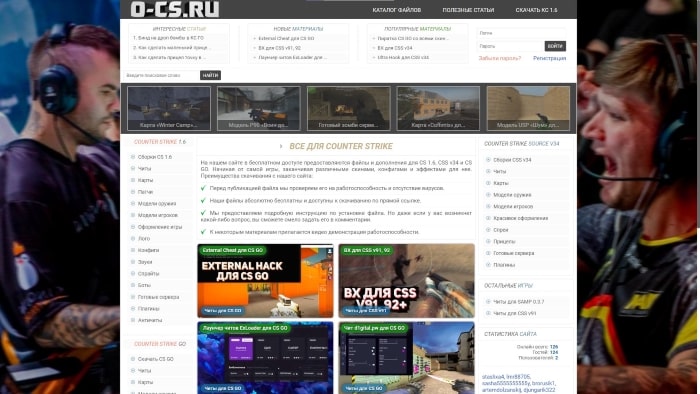The height and width of the screenshot is (394, 700).
Task: Open Лаунчер читов ExLoader для CS GO card
Action: click(265, 358)
